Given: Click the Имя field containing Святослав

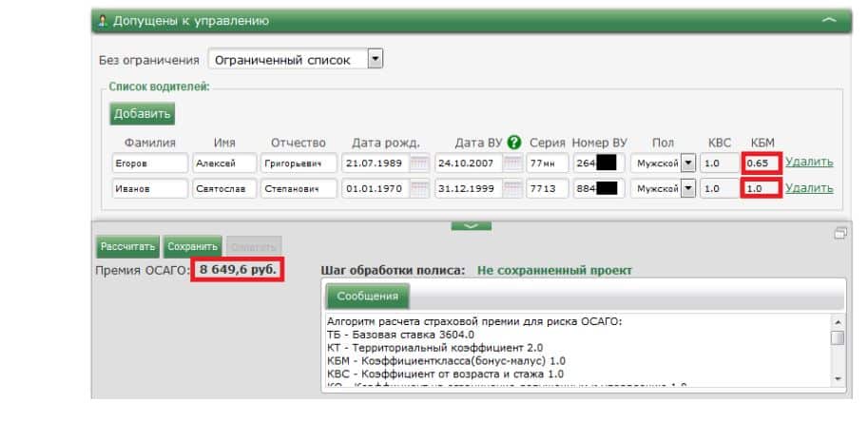Looking at the screenshot, I should [x=224, y=188].
